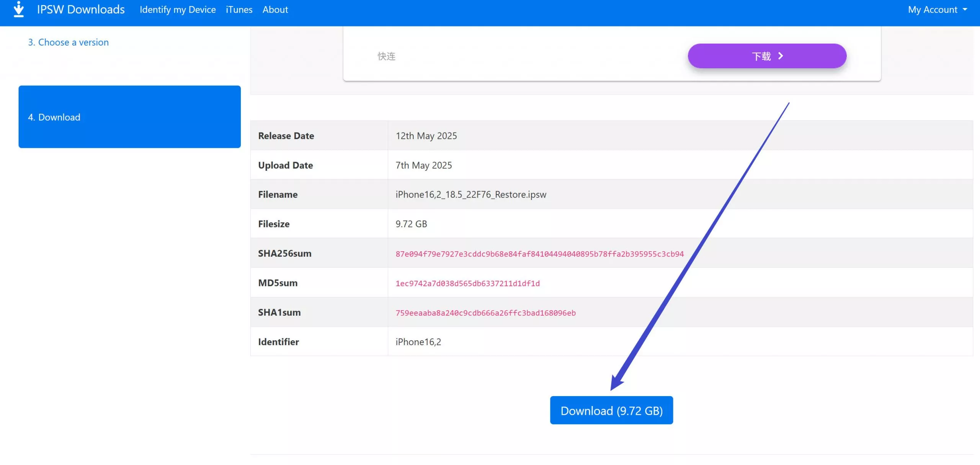Image resolution: width=980 pixels, height=465 pixels.
Task: Open the About page
Action: tap(275, 10)
